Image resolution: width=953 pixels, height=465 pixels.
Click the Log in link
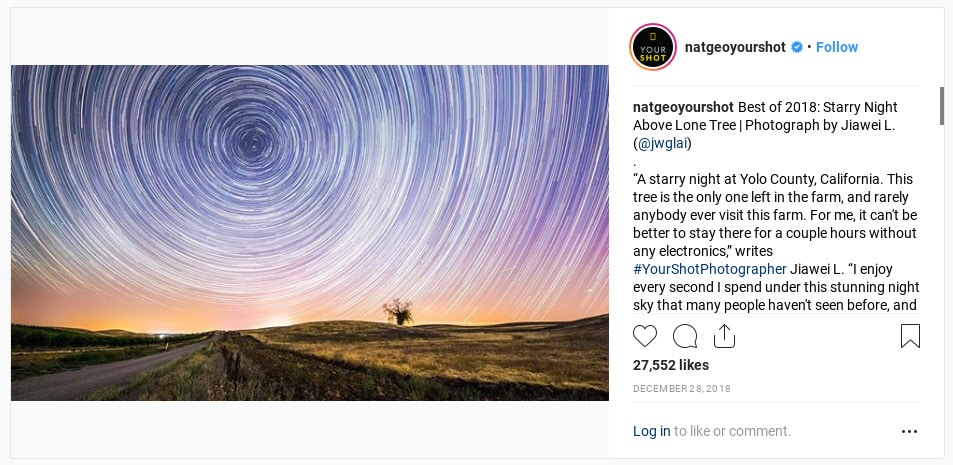(652, 431)
